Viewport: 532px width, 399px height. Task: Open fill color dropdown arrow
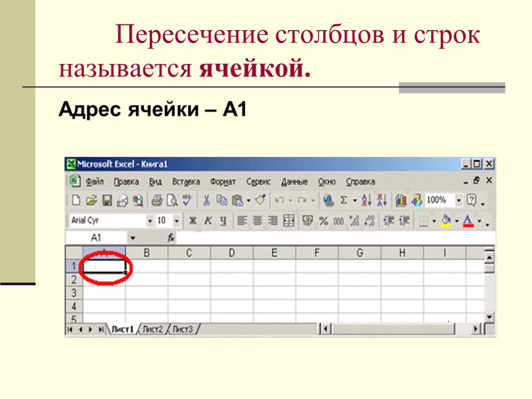click(457, 221)
